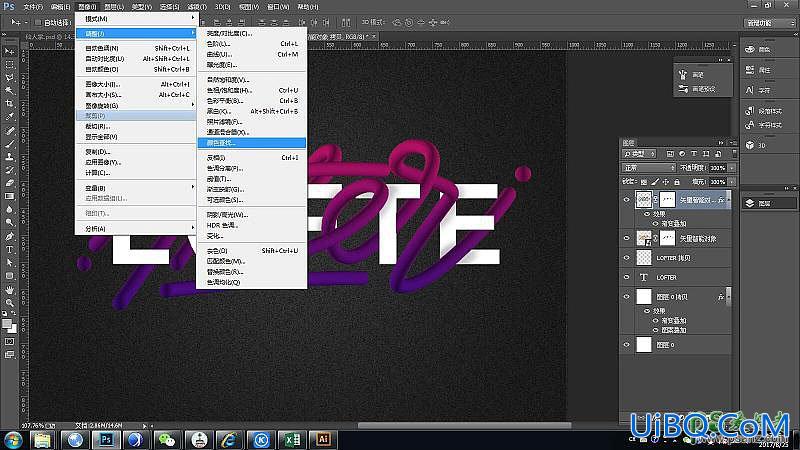Expand the Image Rotation (G) submenu

point(136,105)
